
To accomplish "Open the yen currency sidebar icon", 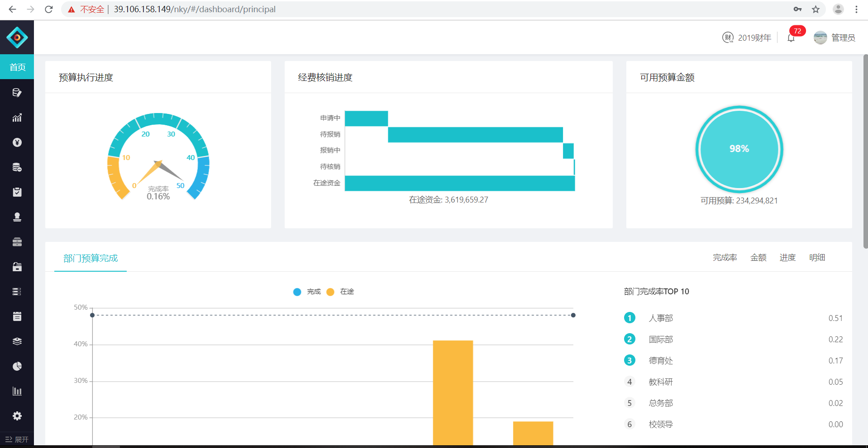I will pyautogui.click(x=17, y=142).
